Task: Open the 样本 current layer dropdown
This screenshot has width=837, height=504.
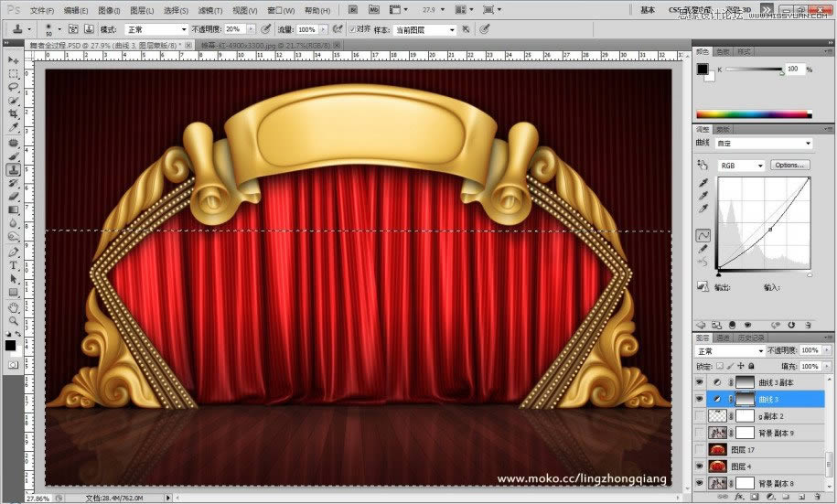Action: (425, 30)
